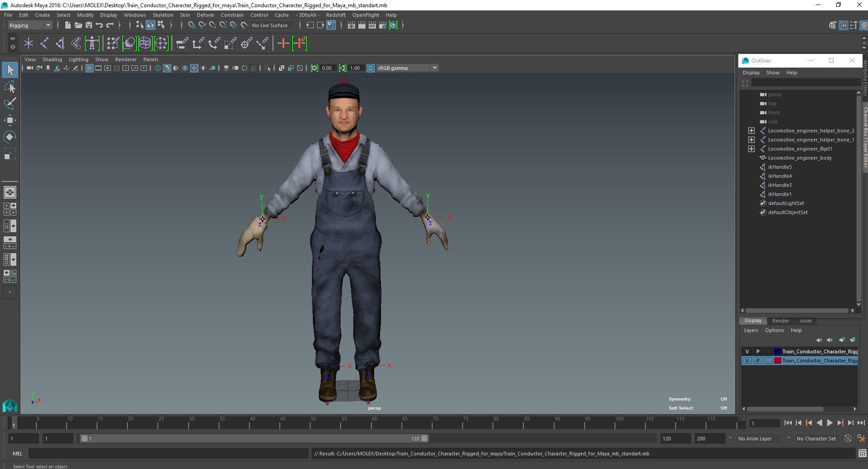Activate the Scale tool
This screenshot has width=868, height=469.
pos(10,154)
